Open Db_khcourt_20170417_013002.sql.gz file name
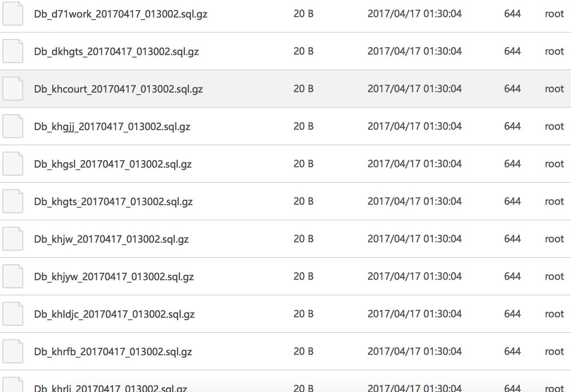 pos(119,89)
